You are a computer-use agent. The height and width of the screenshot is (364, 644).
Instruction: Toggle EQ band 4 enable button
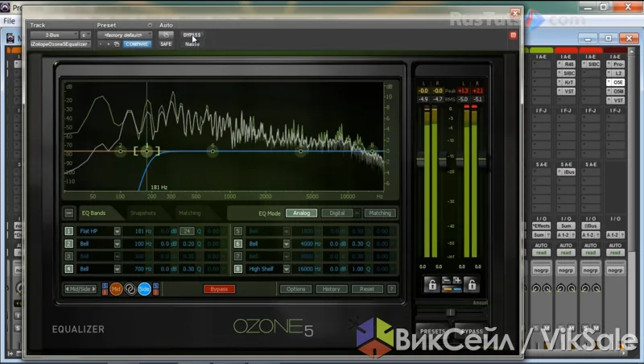point(68,269)
